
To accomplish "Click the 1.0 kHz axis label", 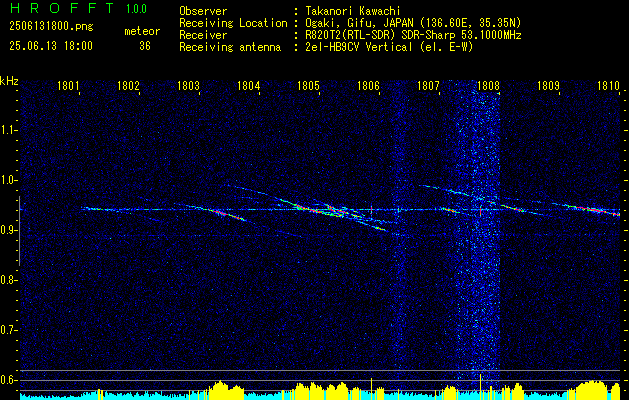I will tap(8, 180).
